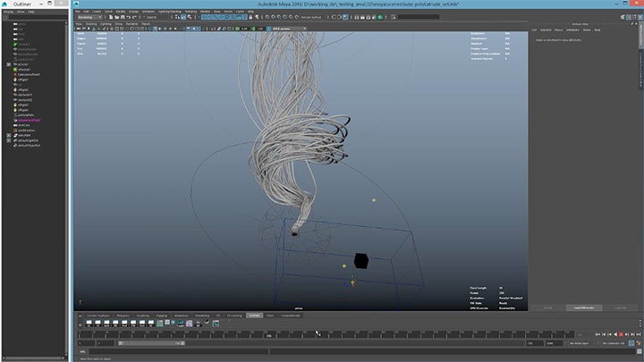Screen dimensions: 644x362
Task: Start IPR render icon
Action: click(368, 17)
